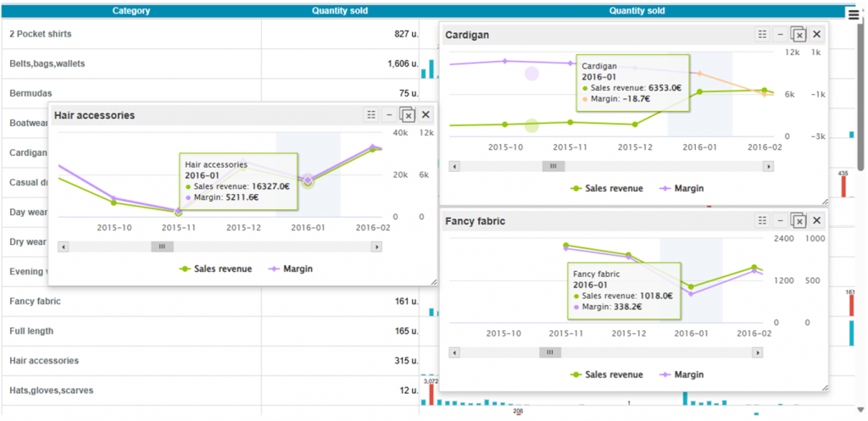This screenshot has width=868, height=421.
Task: Minimize the Hair accessories chart panel
Action: tap(388, 114)
